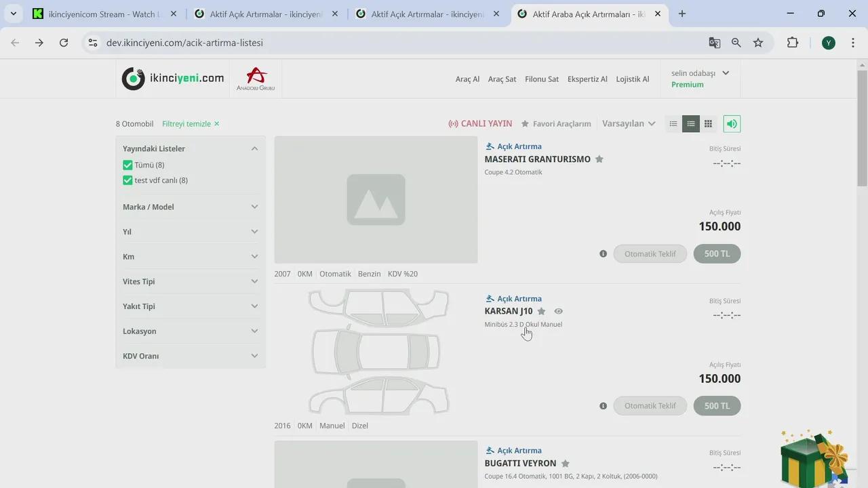Uncheck test vdf canlı (8) checkbox
The image size is (868, 488).
[127, 180]
